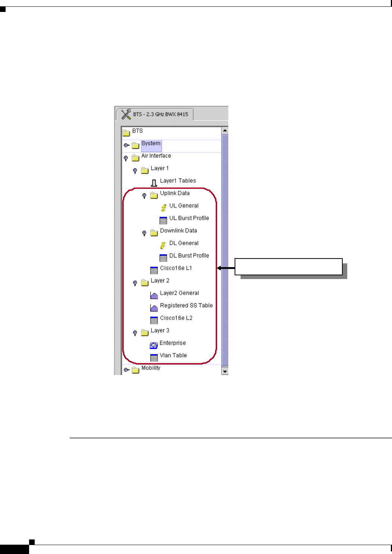This screenshot has height=554, width=392.
Task: Open the UL General entry
Action: (x=184, y=206)
